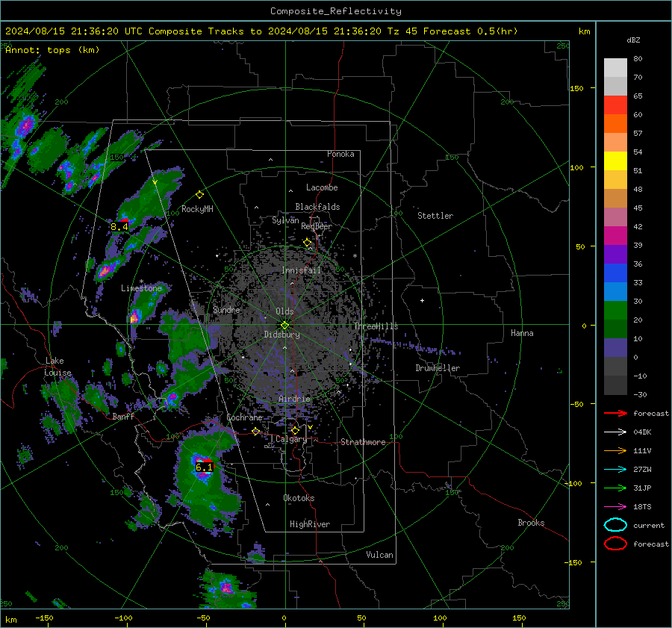This screenshot has width=672, height=628.
Task: Click the Vulcan label
Action: 380,555
